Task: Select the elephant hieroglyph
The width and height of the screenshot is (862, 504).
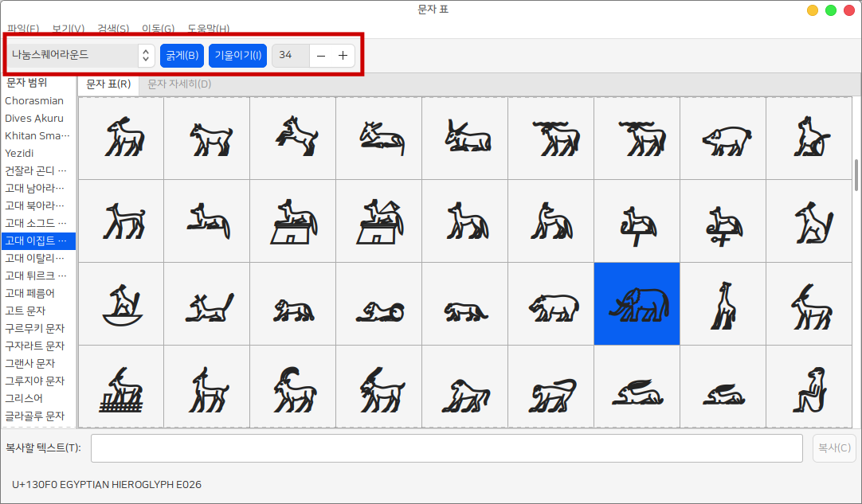Action: pyautogui.click(x=637, y=304)
